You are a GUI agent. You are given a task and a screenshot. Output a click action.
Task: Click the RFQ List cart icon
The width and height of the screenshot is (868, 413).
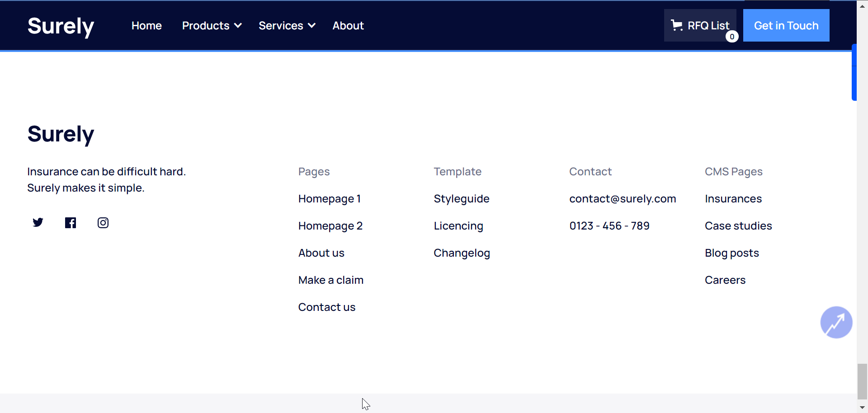click(677, 25)
